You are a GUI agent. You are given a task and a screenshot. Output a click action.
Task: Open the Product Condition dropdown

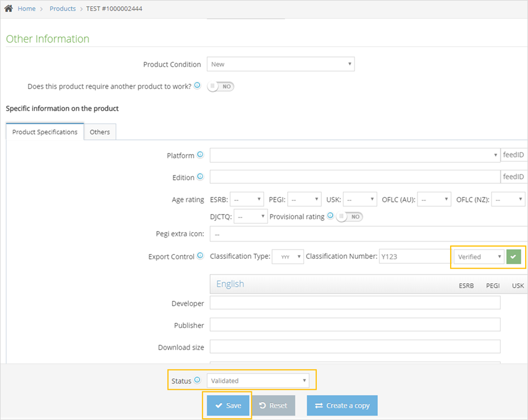(x=280, y=64)
